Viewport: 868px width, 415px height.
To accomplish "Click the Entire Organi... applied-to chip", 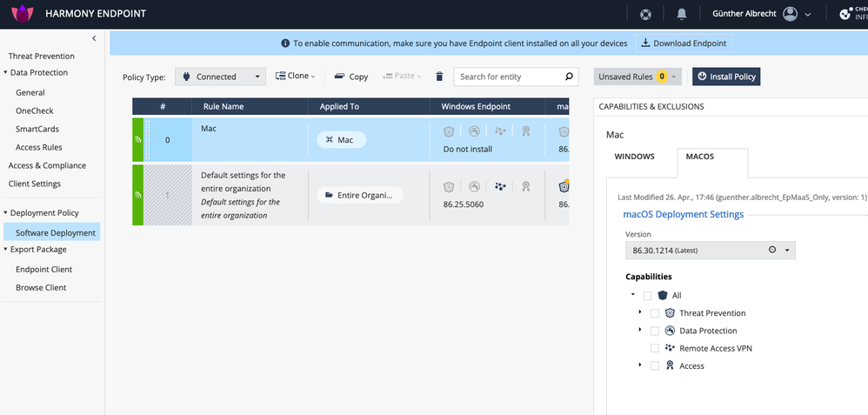I will (360, 195).
